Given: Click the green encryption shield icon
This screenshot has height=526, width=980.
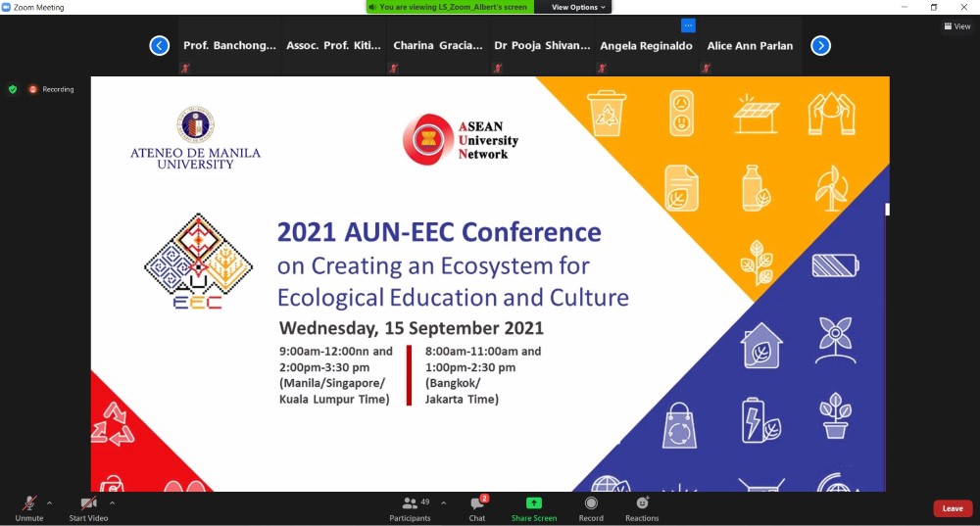Looking at the screenshot, I should 13,89.
